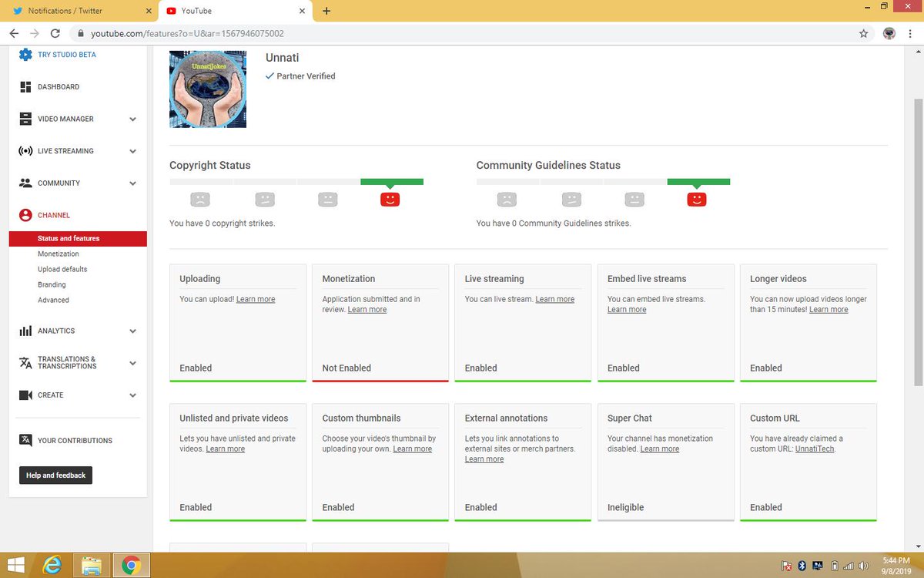Screen dimensions: 924x578
Task: Click the Community people icon
Action: tap(25, 183)
